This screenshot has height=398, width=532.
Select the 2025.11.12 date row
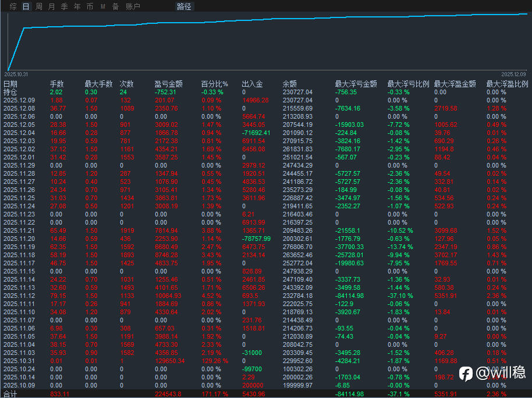19,296
